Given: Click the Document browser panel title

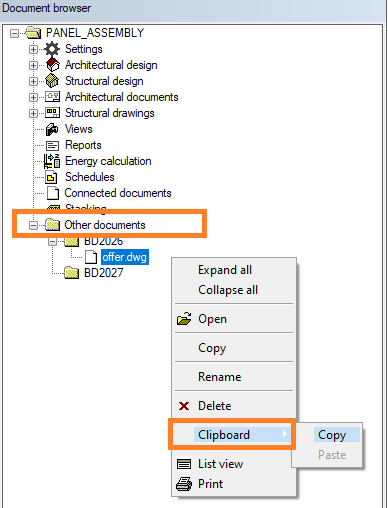Looking at the screenshot, I should (x=46, y=8).
